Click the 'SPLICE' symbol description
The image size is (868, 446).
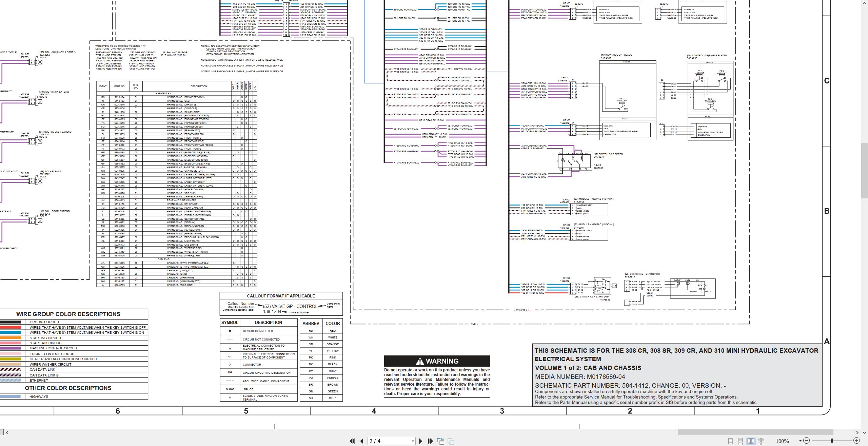[x=248, y=389]
